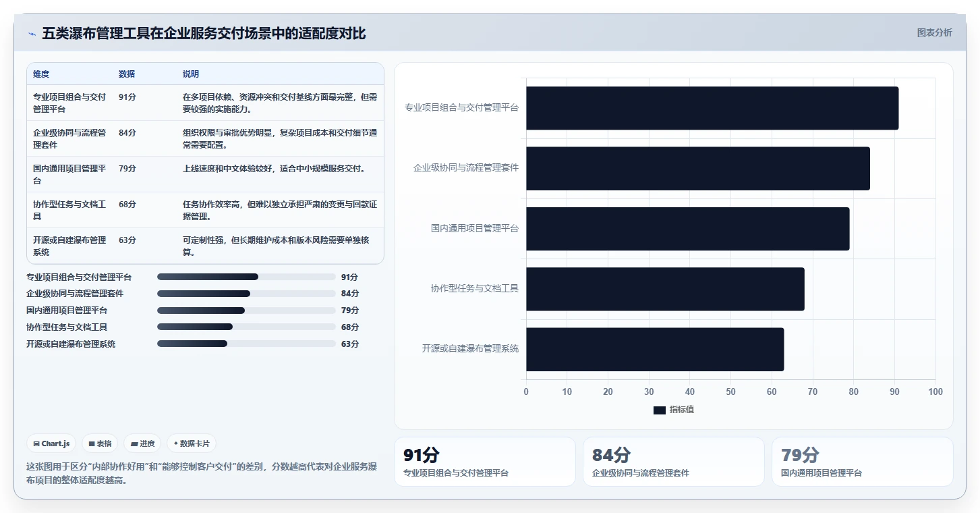Select the description starting 在多项目依赖
Screen dimensions: 980x513
coord(280,103)
